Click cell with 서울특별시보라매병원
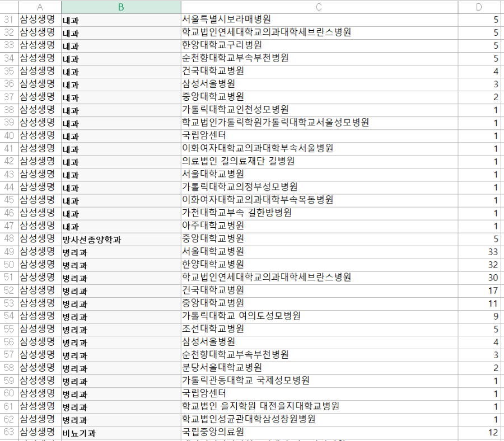The height and width of the screenshot is (441, 504). pos(319,20)
